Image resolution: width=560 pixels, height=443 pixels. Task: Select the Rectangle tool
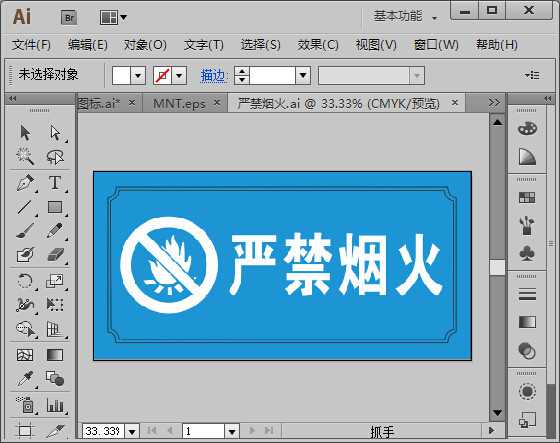click(55, 207)
